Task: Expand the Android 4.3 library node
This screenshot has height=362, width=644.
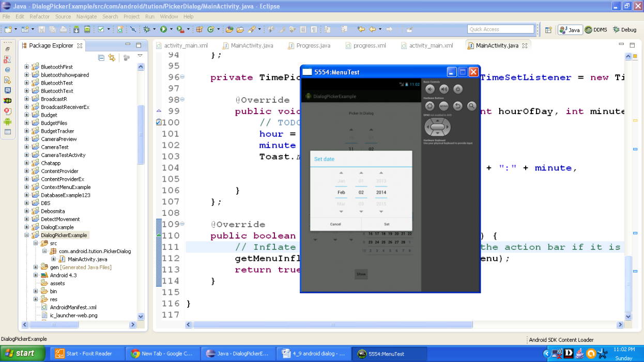Action: pyautogui.click(x=36, y=275)
